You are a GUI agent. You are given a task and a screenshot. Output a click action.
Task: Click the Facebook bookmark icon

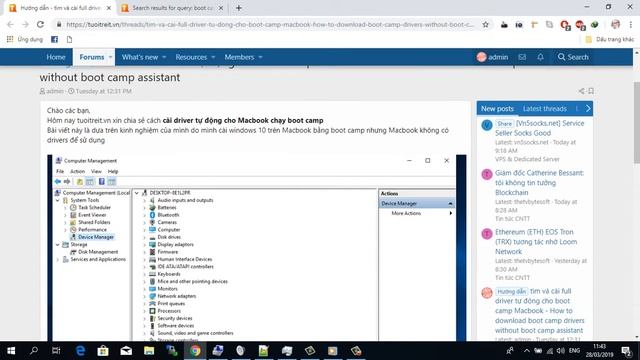point(54,40)
